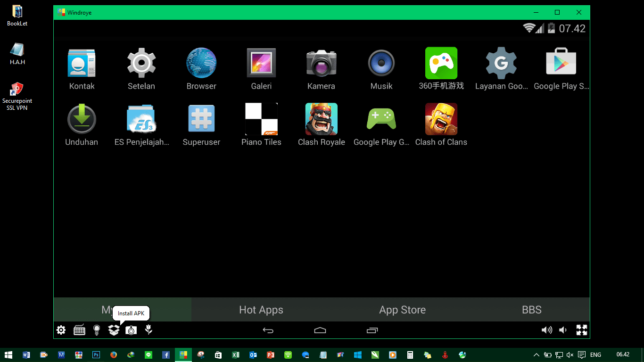This screenshot has width=644, height=362.
Task: Increase volume with the louder speaker icon
Action: coord(546,330)
